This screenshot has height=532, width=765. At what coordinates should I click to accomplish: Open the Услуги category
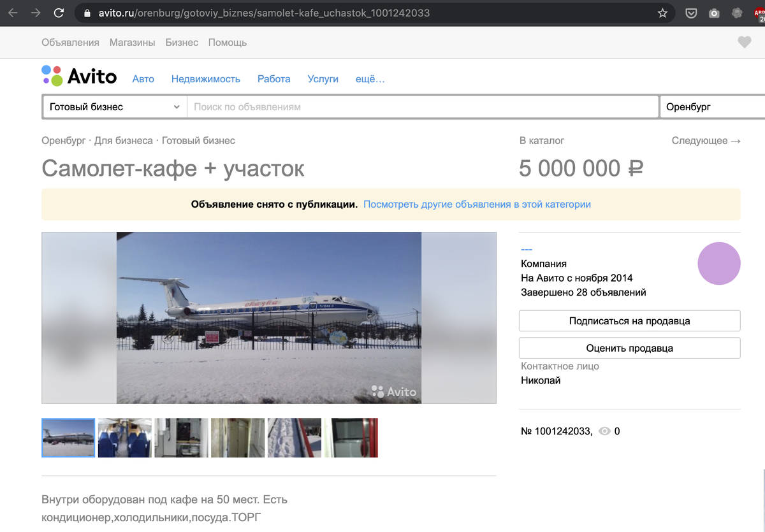pos(323,79)
